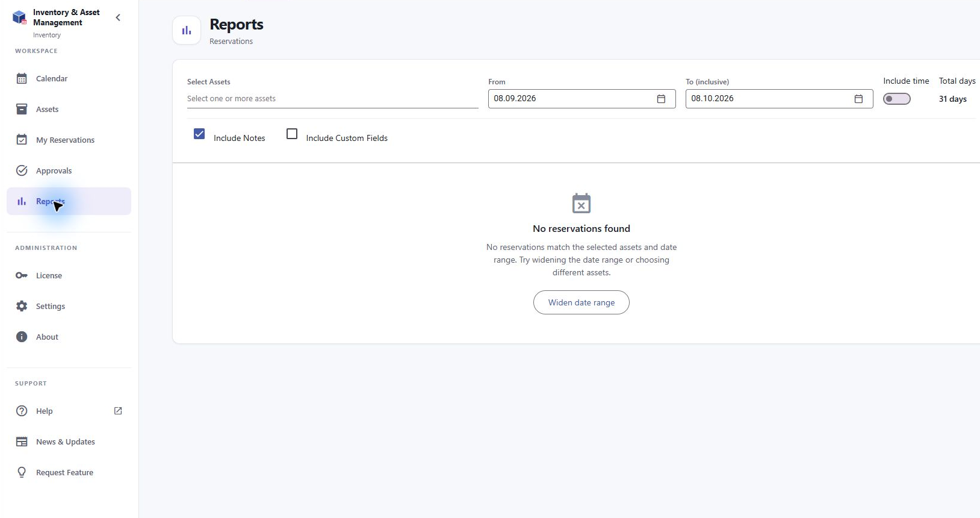
Task: Enable the Include time toggle
Action: (897, 99)
